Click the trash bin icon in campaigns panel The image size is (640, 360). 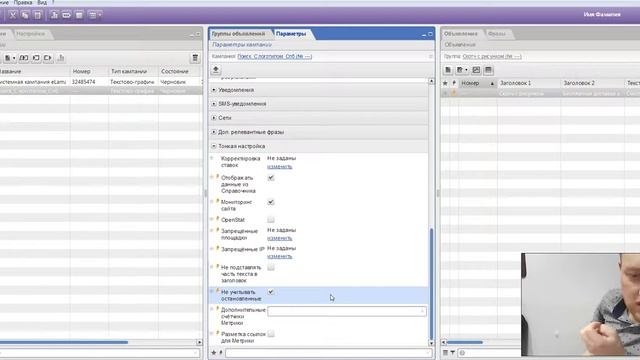tap(195, 58)
